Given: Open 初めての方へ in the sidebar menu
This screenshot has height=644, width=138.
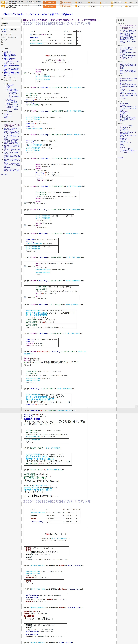Looking at the screenshot, I should [8, 52].
